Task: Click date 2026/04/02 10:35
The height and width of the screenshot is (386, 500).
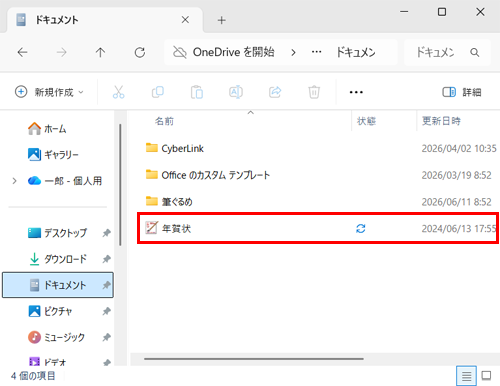Action: pyautogui.click(x=459, y=148)
